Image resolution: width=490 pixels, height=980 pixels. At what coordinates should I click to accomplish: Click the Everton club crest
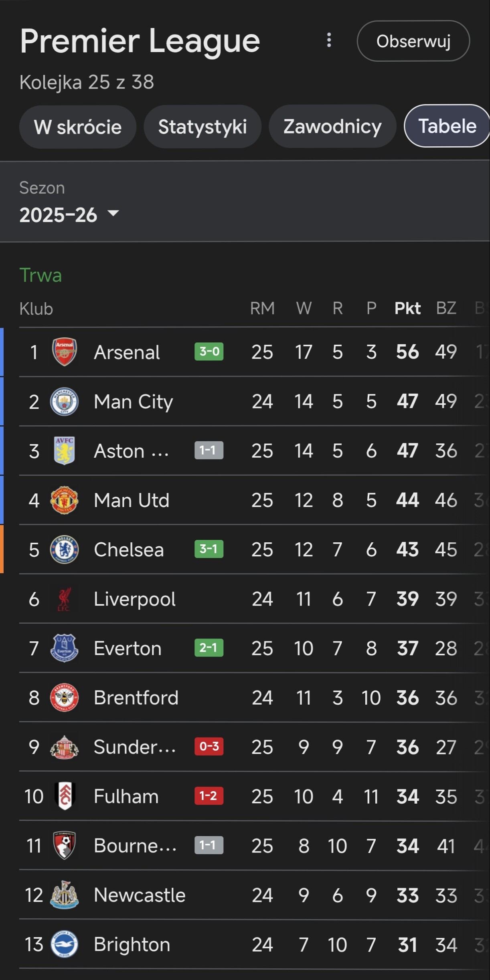tap(64, 648)
